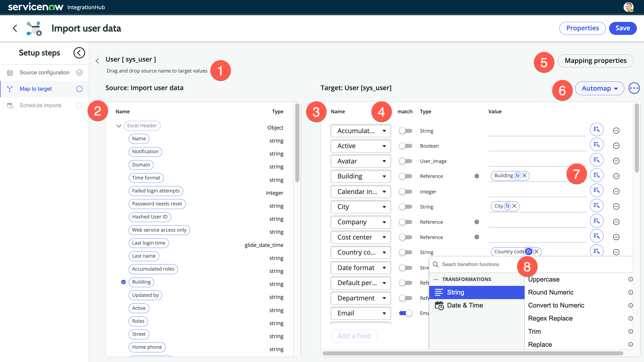Remove the City pill from value
This screenshot has height=362, width=644.
tap(514, 206)
